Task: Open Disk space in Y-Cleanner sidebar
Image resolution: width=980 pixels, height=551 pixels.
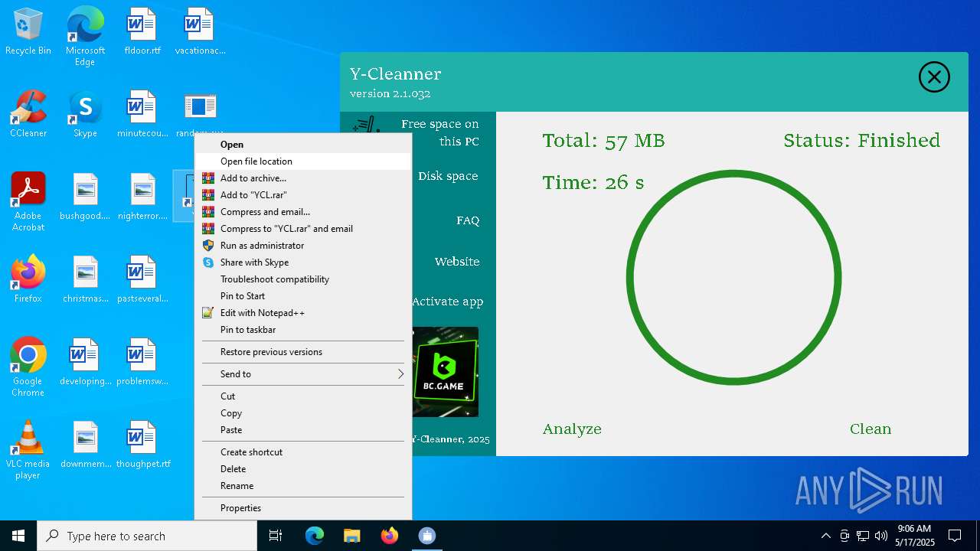Action: click(448, 176)
